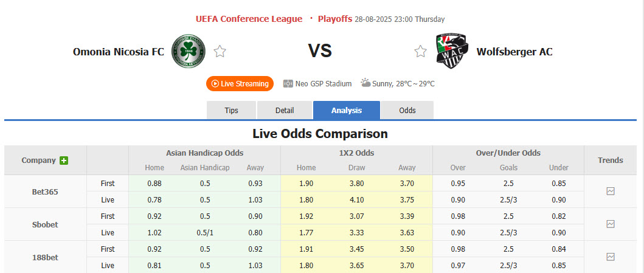
Task: Open 188bet odds trend chart icon
Action: tap(611, 257)
